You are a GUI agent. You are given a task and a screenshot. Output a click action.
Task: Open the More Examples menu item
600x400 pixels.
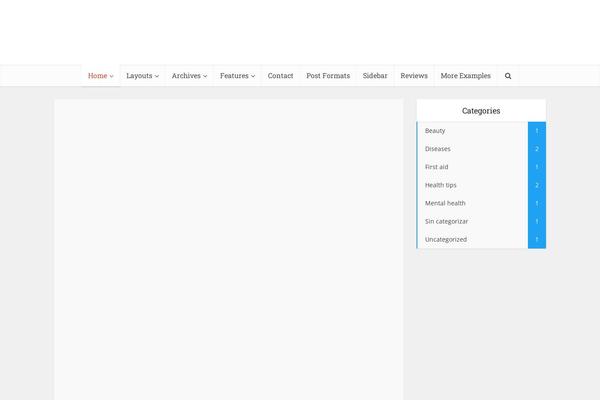[x=465, y=75]
